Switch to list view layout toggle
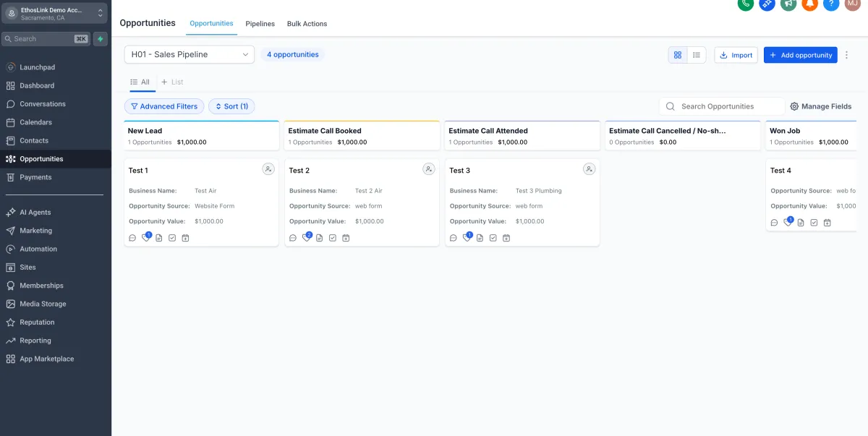Viewport: 868px width, 436px height. click(x=696, y=55)
